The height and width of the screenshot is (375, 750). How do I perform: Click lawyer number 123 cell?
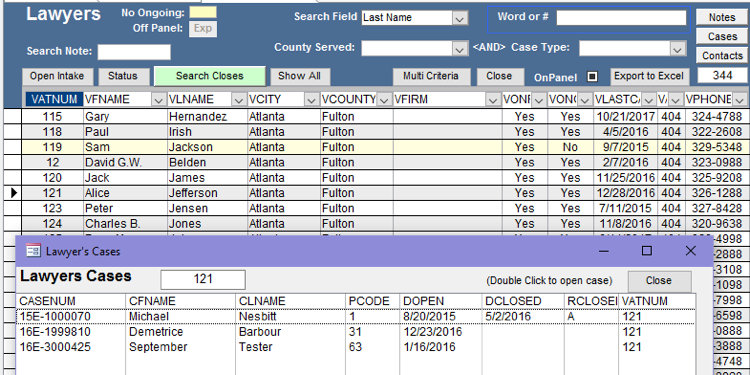[x=52, y=208]
